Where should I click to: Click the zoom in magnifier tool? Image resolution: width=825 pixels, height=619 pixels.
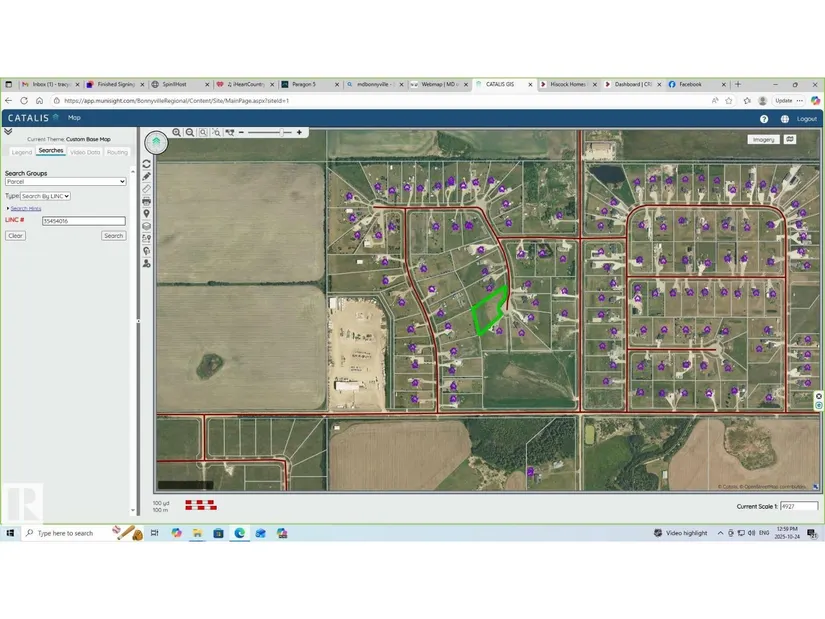click(x=177, y=132)
